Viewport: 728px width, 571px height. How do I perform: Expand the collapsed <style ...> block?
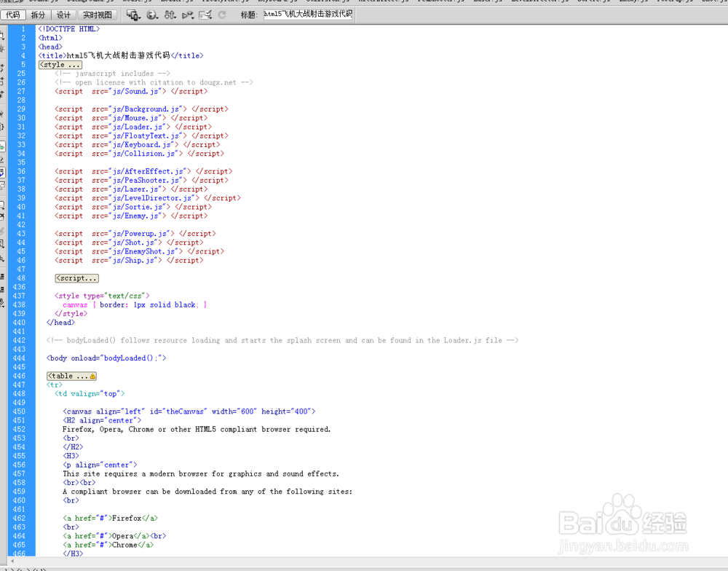tap(60, 65)
